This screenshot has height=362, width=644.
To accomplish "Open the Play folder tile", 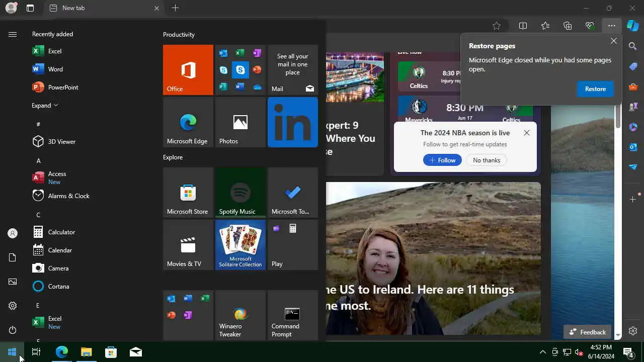I will [x=293, y=245].
